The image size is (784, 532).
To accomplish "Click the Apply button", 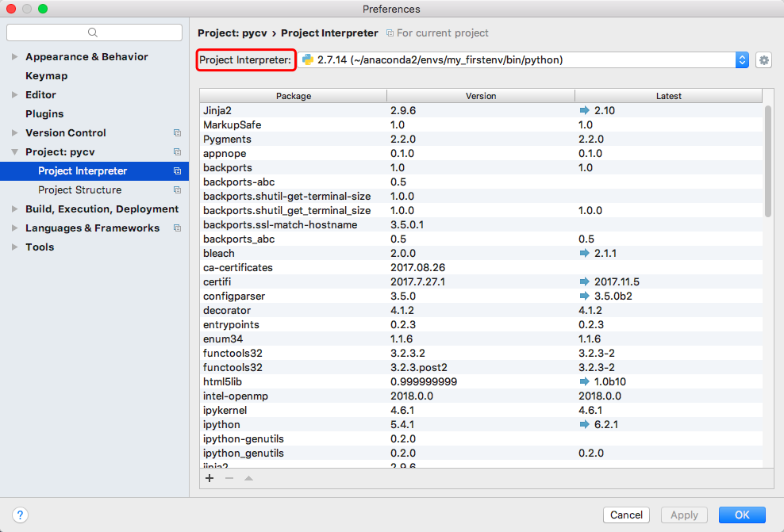I will (x=684, y=515).
